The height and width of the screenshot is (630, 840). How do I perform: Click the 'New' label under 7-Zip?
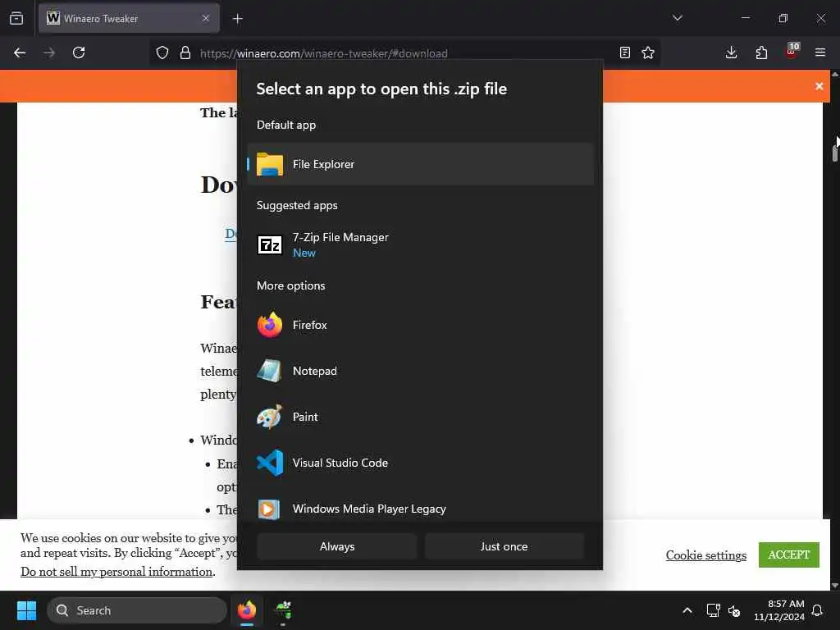tap(304, 253)
